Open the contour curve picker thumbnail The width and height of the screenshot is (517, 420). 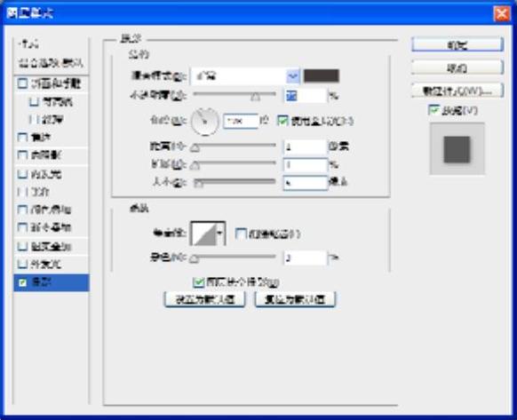(x=204, y=234)
